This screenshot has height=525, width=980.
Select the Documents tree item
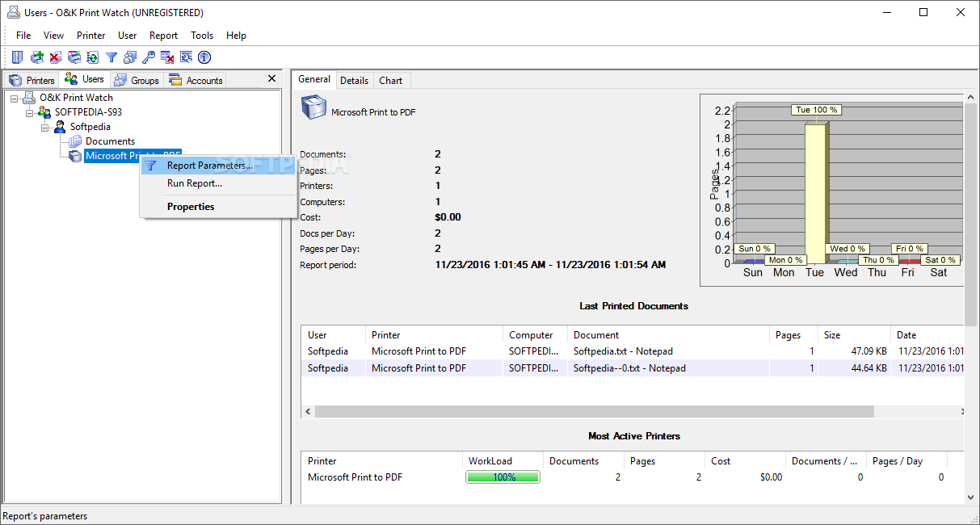(x=110, y=141)
